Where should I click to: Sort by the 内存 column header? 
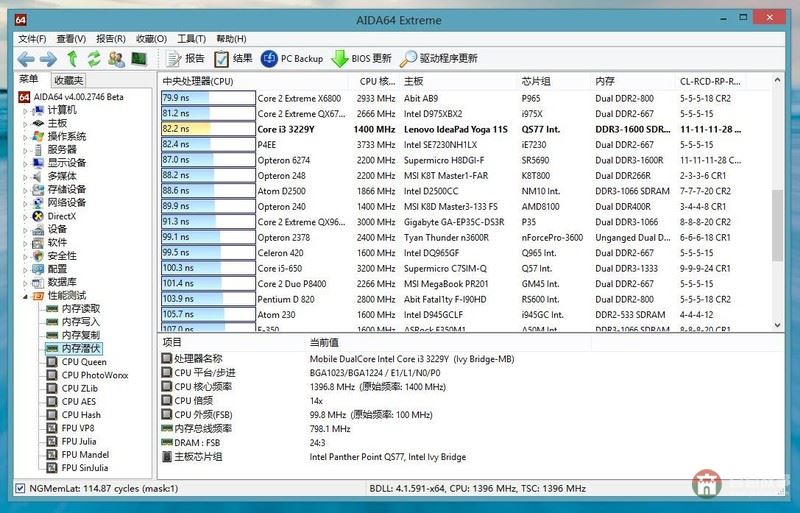[x=633, y=81]
